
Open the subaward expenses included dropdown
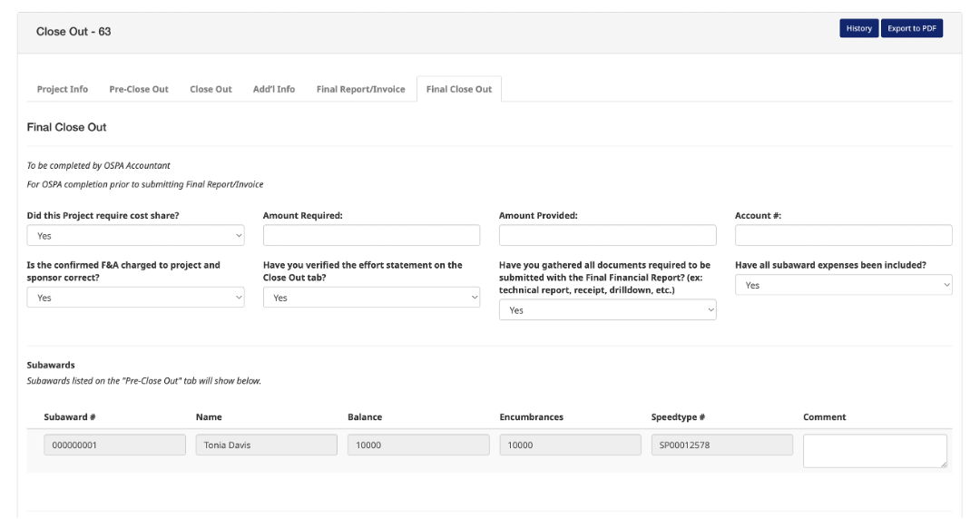click(x=843, y=285)
